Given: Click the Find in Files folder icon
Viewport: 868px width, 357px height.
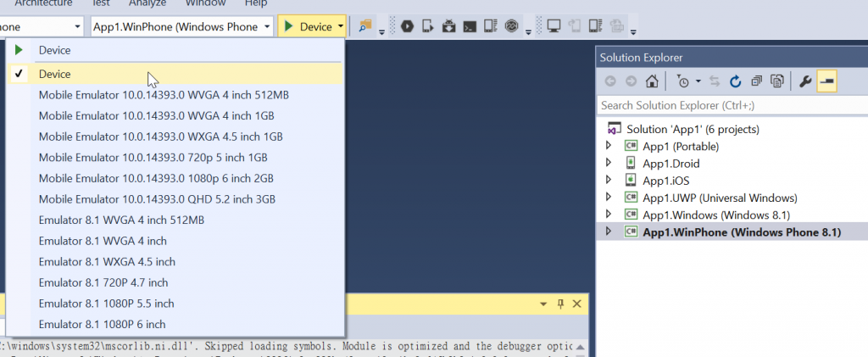Looking at the screenshot, I should click(365, 26).
